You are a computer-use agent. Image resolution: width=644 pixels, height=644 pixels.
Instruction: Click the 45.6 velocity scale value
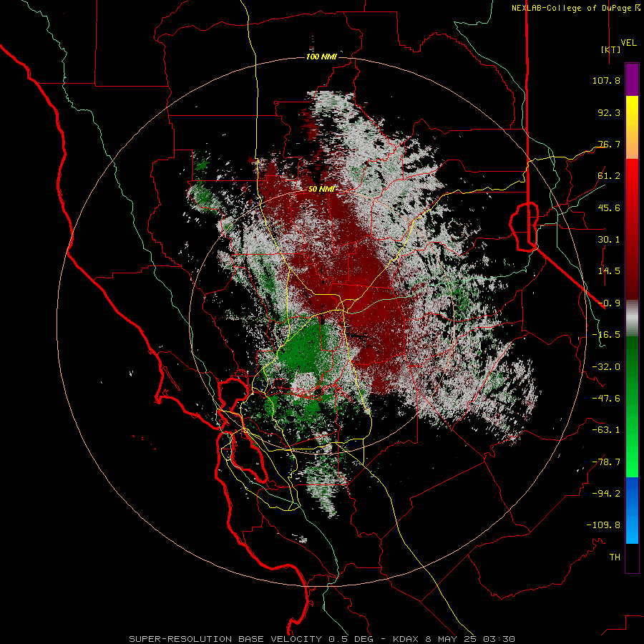(x=609, y=208)
